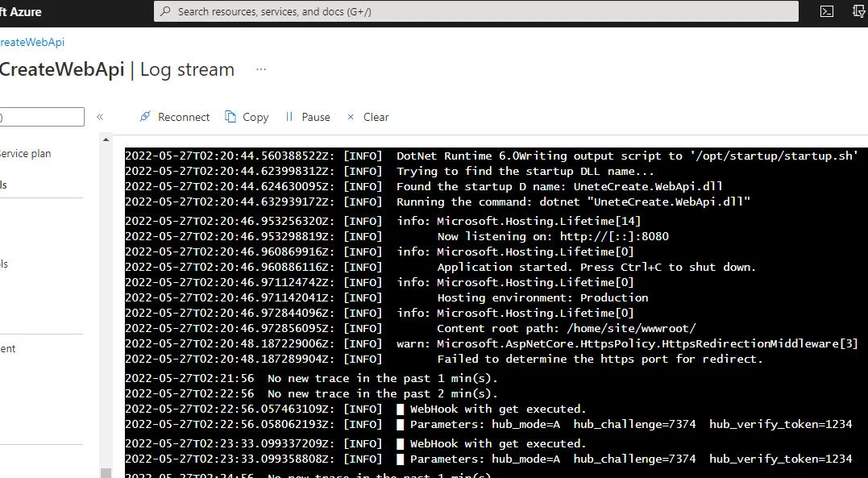Click the Reconnect plug icon
Image resolution: width=868 pixels, height=478 pixels.
coord(145,116)
